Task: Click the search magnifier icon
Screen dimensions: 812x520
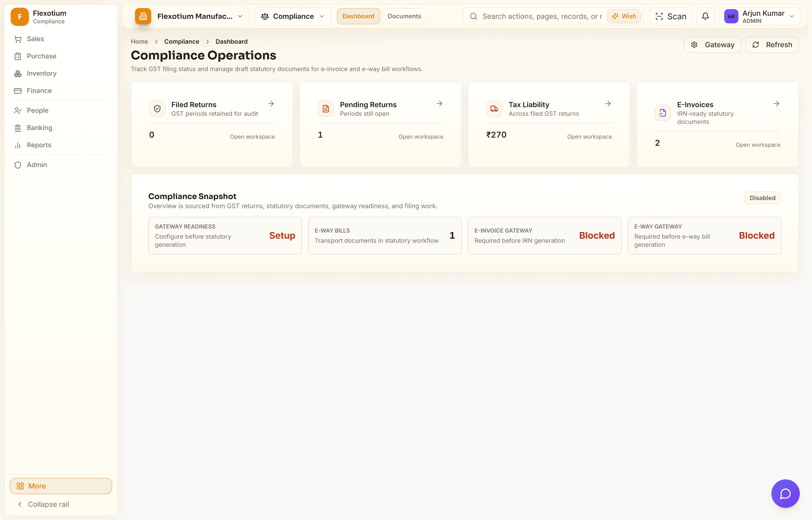Action: click(x=473, y=16)
